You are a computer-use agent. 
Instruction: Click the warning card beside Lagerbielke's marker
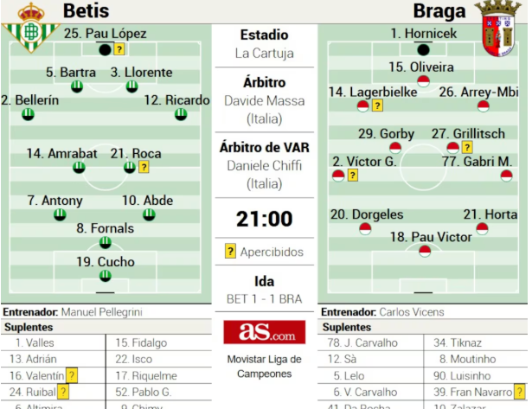378,105
